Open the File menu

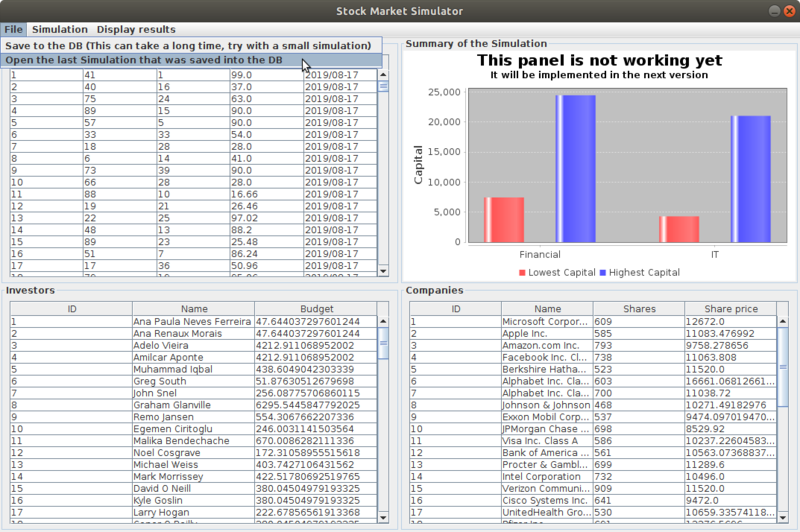(13, 30)
